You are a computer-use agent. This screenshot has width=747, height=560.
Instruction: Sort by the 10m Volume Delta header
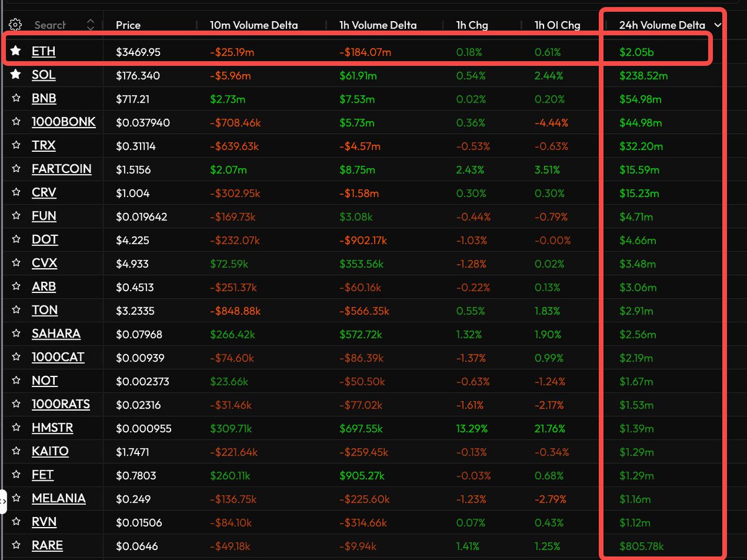pyautogui.click(x=254, y=26)
